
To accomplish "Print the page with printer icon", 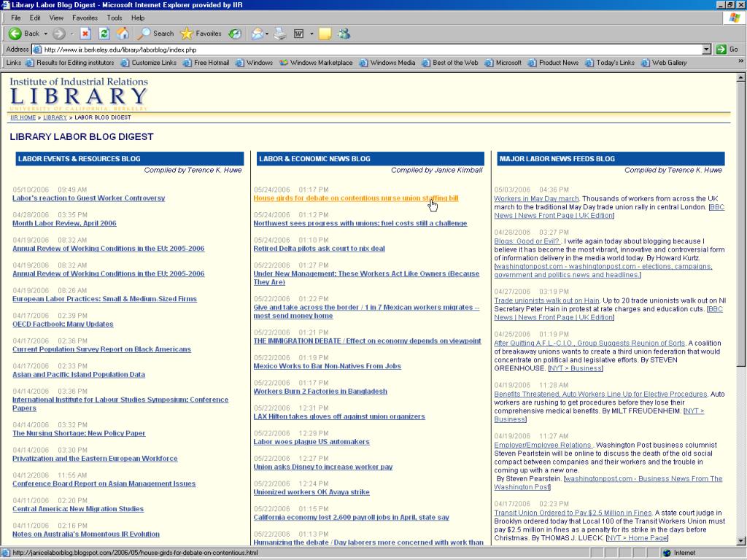I will (280, 34).
